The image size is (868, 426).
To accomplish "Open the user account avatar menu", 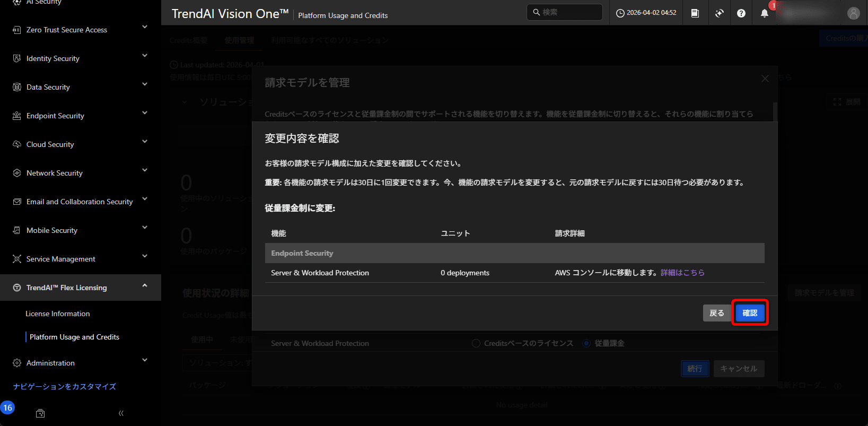I will [853, 13].
